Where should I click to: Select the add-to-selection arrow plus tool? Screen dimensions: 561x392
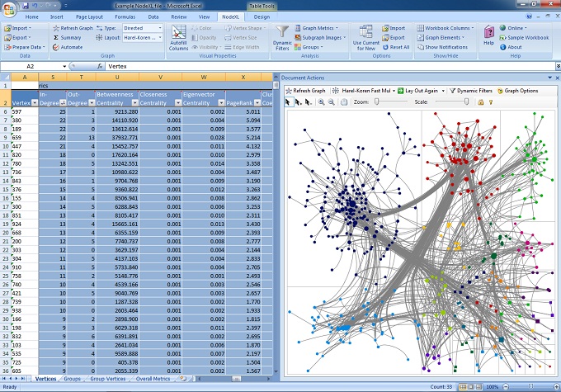298,102
